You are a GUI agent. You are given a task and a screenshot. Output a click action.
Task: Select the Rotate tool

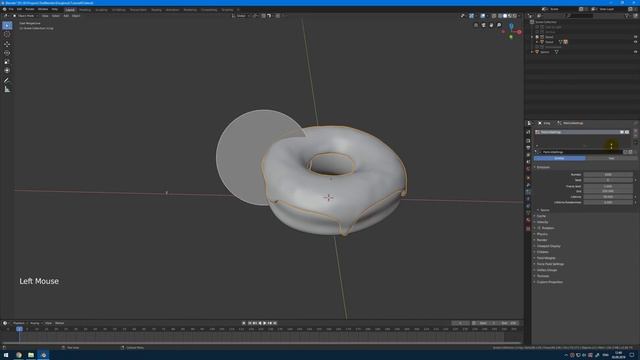7,53
